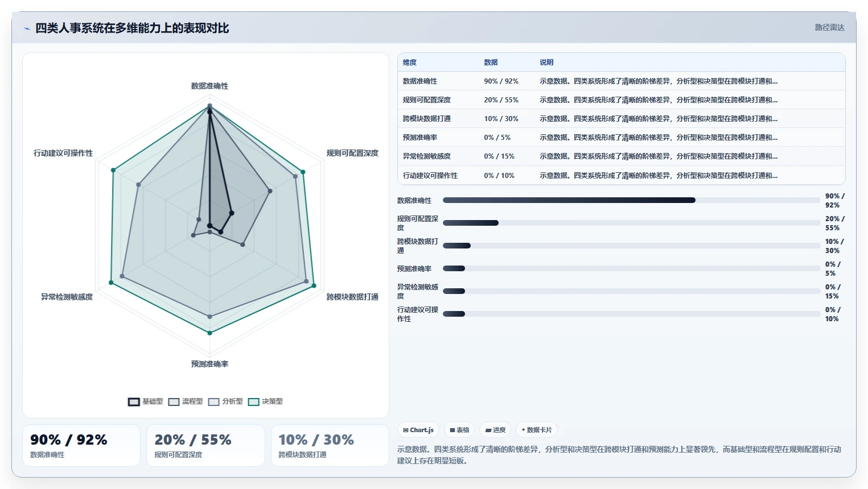Click the 行动建议可操作性 progress bar
The image size is (868, 489).
pyautogui.click(x=632, y=314)
